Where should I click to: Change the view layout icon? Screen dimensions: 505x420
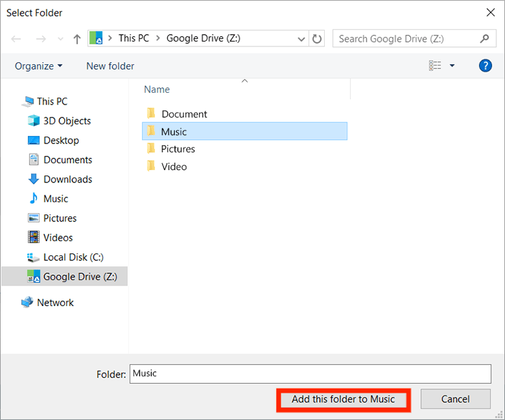pos(435,66)
